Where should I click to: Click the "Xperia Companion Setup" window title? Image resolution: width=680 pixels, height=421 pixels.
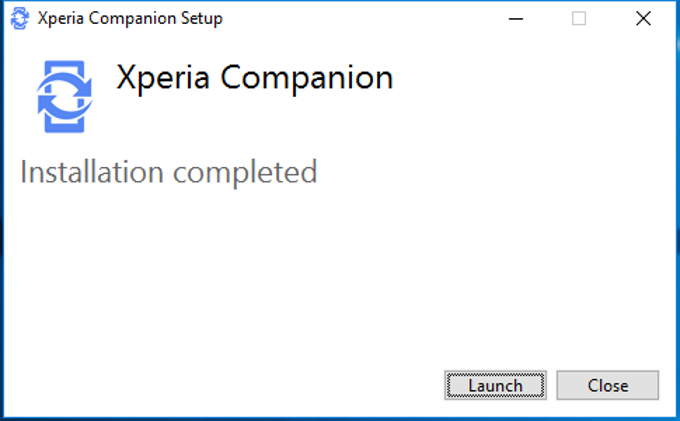(129, 19)
